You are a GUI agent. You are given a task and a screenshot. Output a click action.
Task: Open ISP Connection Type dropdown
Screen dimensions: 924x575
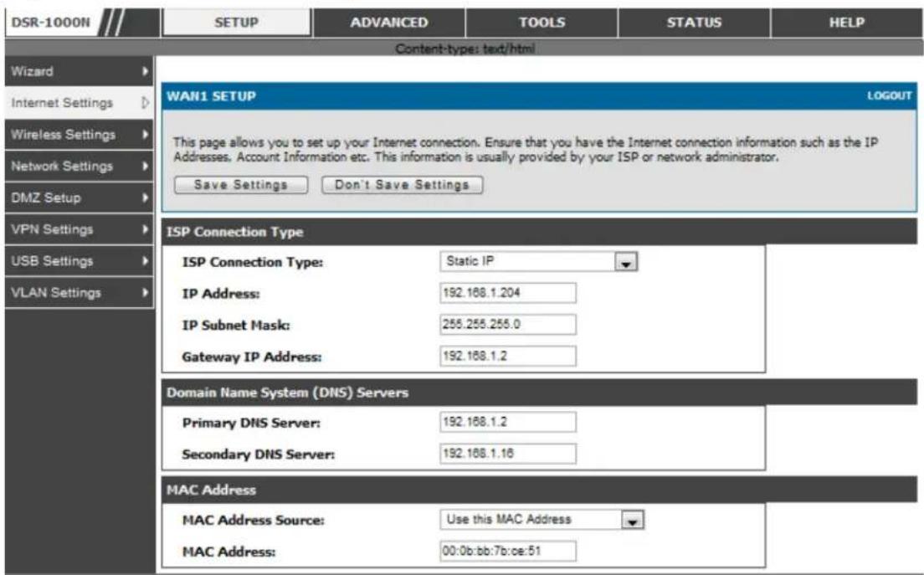tap(539, 262)
